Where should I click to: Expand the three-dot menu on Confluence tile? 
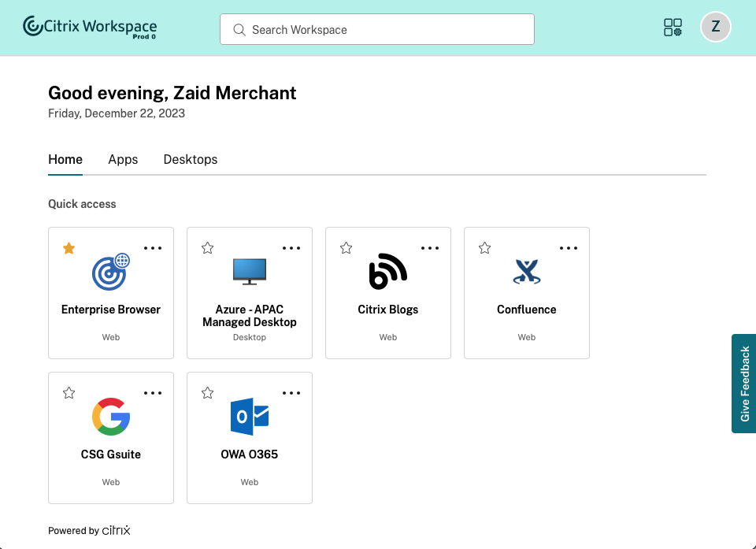tap(569, 248)
